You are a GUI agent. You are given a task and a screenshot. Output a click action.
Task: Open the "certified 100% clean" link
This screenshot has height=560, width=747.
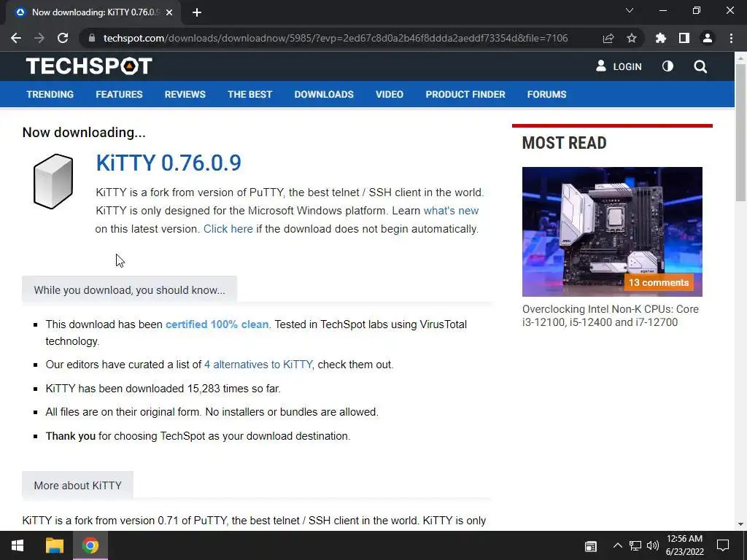217,324
